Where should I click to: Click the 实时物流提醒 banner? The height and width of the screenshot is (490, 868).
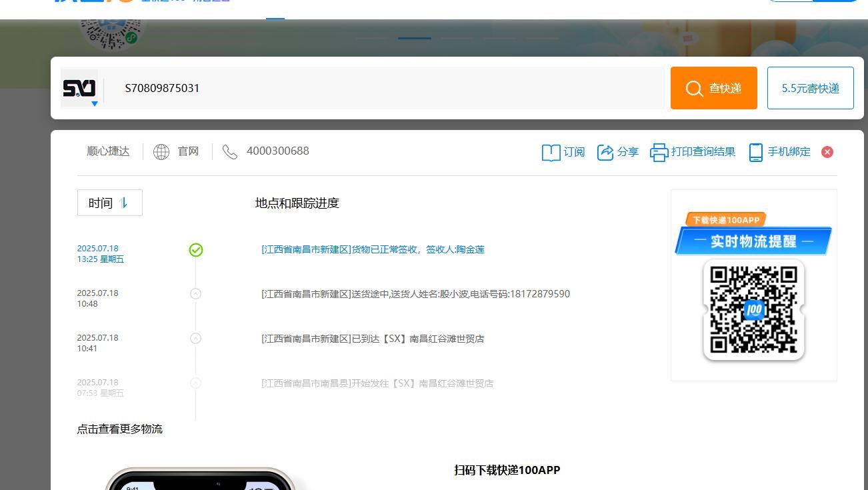[x=753, y=241]
